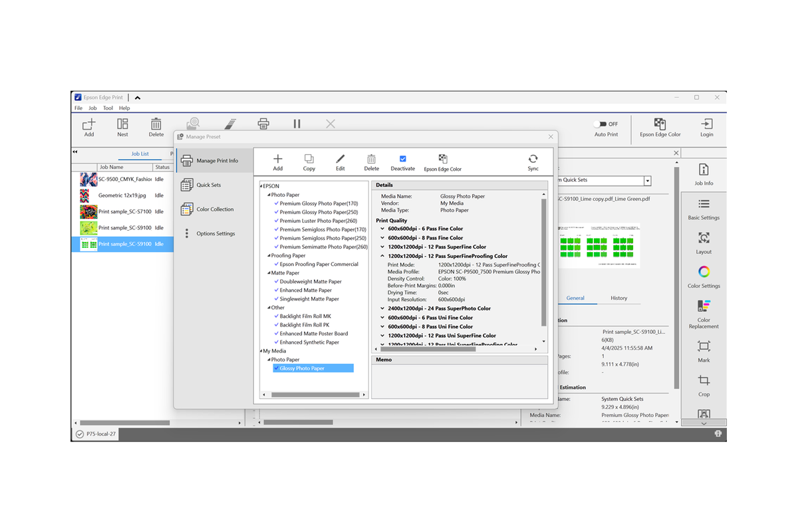Switch to the Job List tab
This screenshot has width=798, height=532.
tap(140, 154)
